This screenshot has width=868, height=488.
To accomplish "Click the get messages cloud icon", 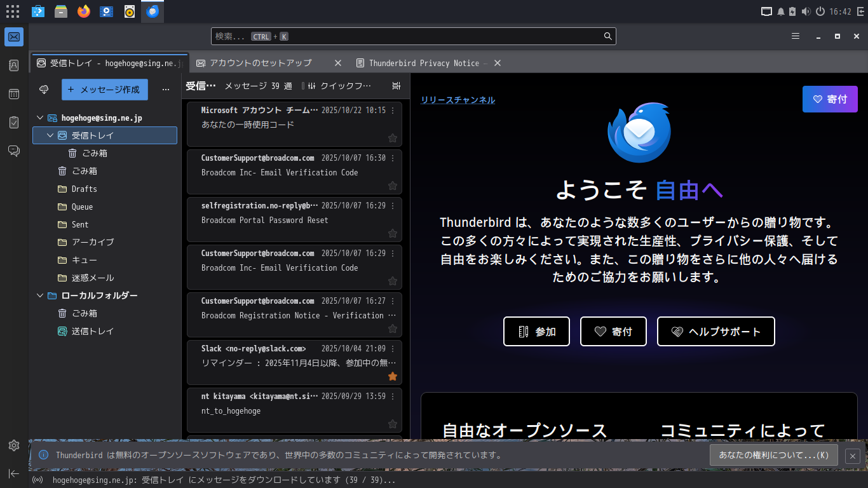I will coord(44,90).
